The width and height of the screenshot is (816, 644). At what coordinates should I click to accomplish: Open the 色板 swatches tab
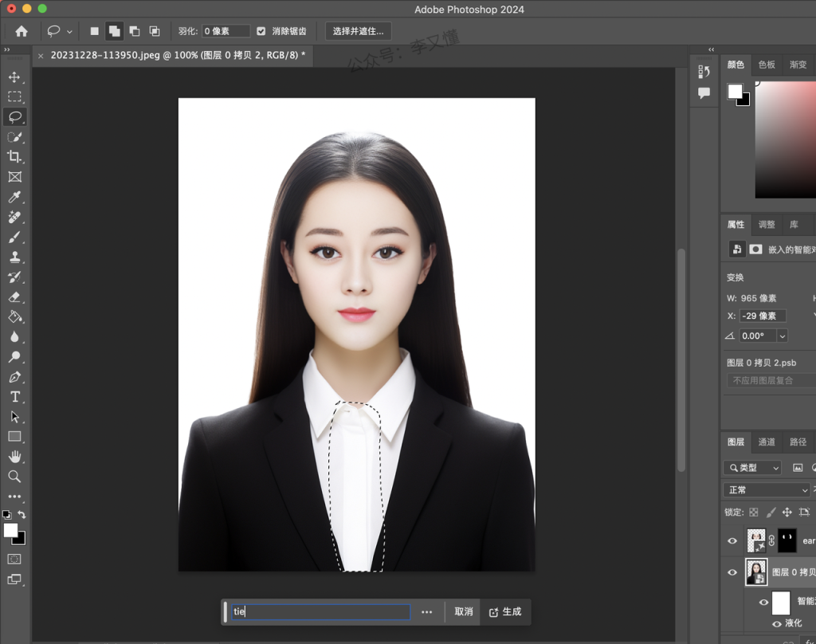(x=767, y=65)
